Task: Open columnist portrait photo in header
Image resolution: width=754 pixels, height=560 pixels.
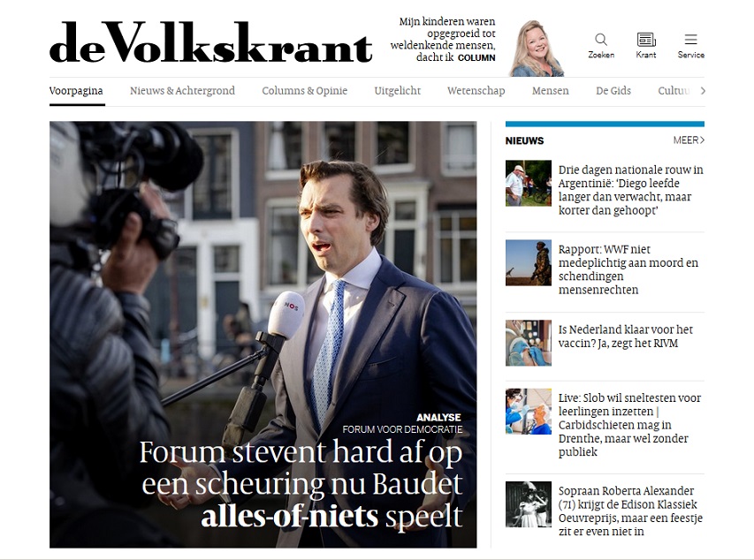Action: (537, 48)
